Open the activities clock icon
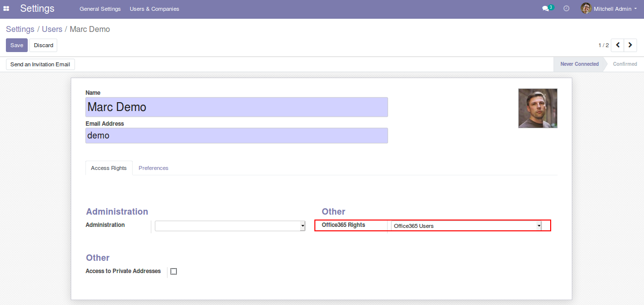644x305 pixels. [566, 9]
